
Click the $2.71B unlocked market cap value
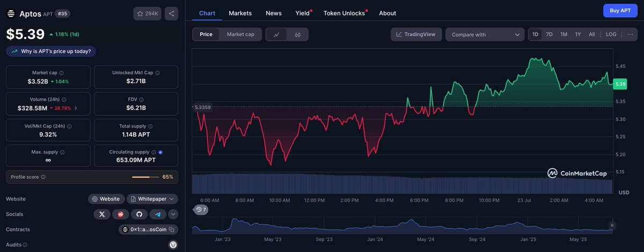136,81
